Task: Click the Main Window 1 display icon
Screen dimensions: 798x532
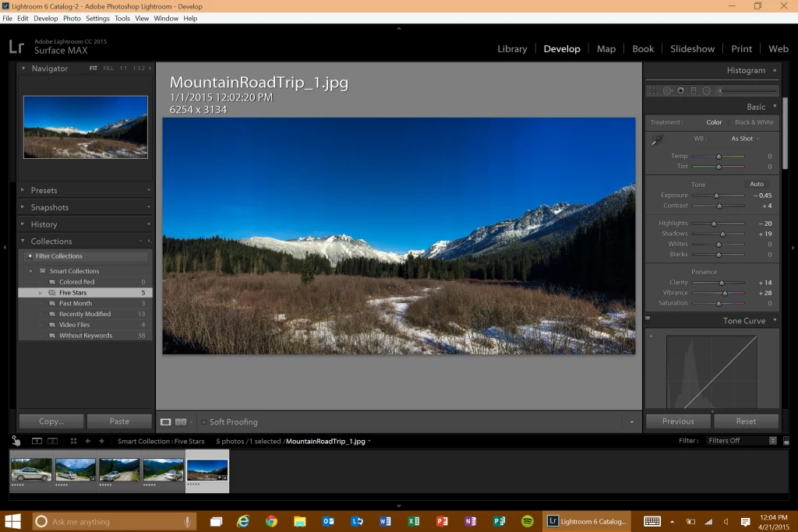Action: click(x=37, y=441)
